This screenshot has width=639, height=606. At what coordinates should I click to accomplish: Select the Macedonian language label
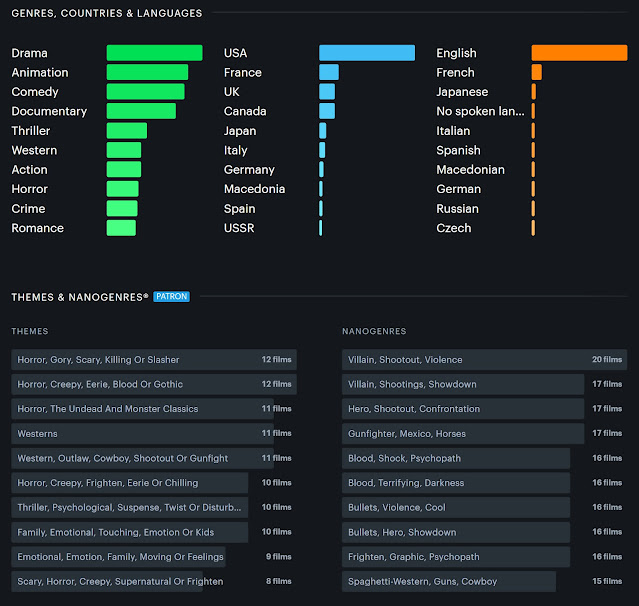coord(470,170)
